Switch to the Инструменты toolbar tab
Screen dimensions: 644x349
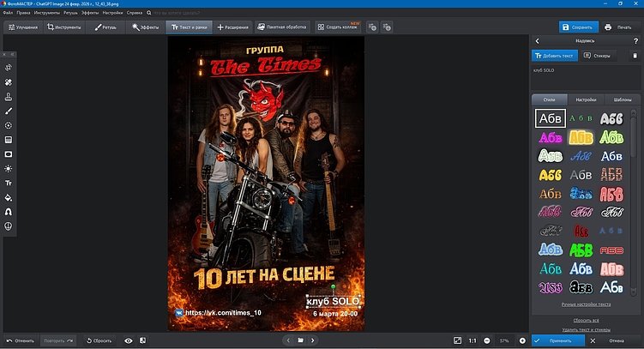[x=64, y=27]
